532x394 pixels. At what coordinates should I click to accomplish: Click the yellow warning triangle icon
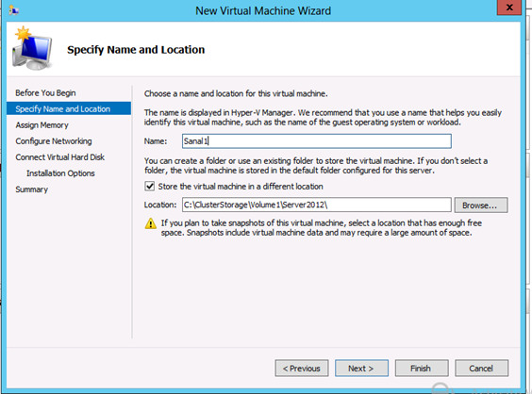(151, 223)
